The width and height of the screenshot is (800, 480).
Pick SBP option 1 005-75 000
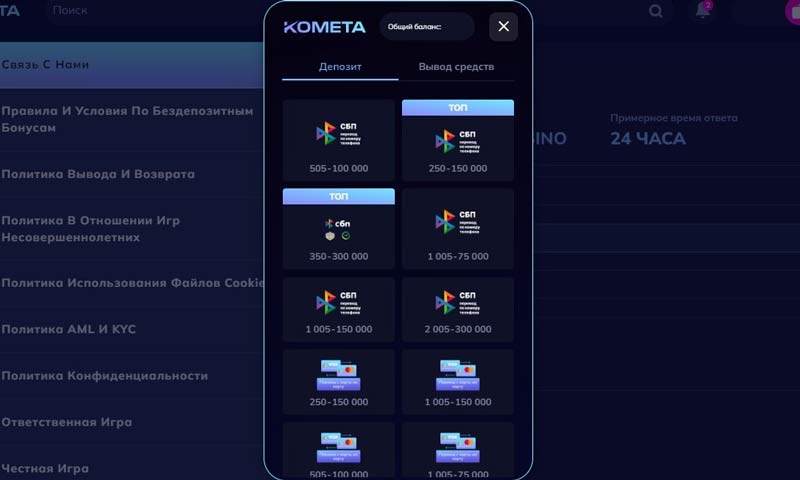pos(458,229)
